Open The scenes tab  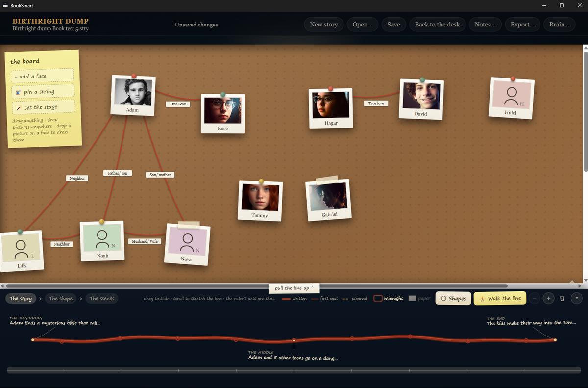[x=102, y=298]
